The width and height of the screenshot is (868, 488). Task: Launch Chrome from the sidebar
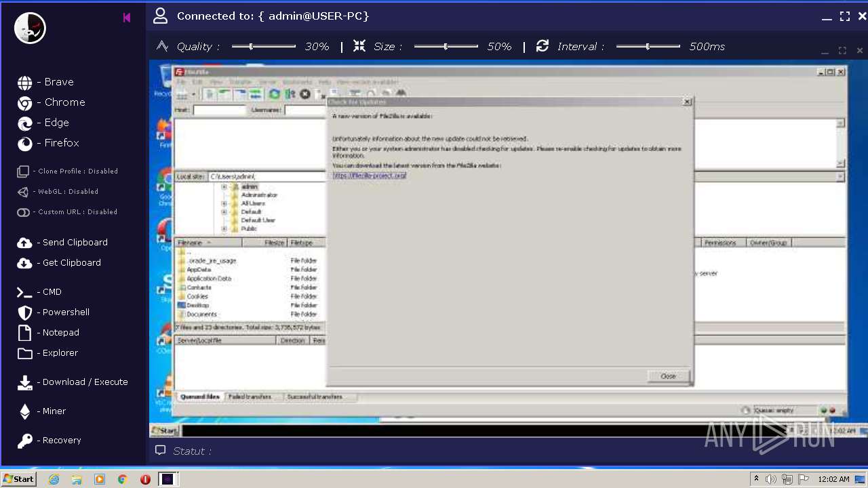51,102
